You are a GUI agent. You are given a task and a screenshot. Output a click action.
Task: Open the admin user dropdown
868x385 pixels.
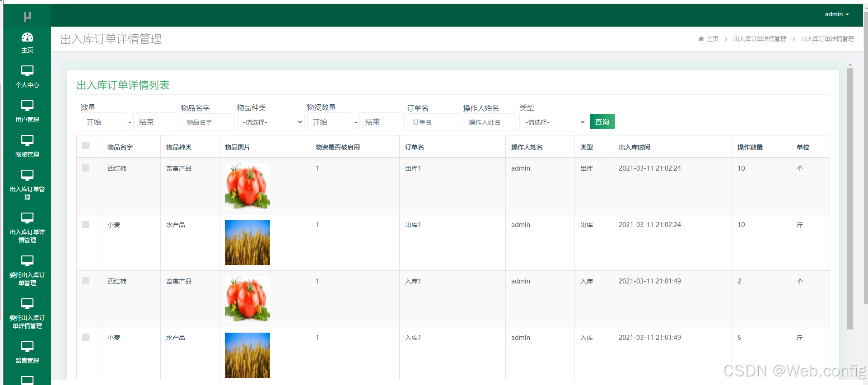[x=836, y=14]
